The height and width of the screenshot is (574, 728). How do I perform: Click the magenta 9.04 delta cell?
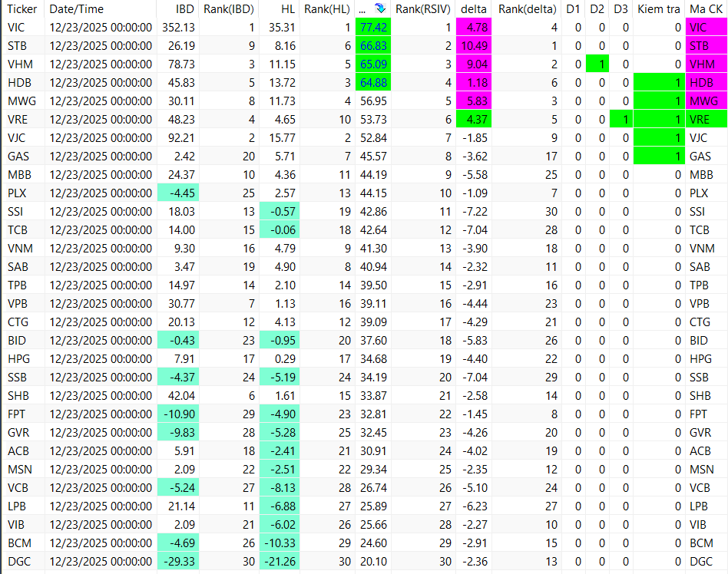[x=474, y=64]
